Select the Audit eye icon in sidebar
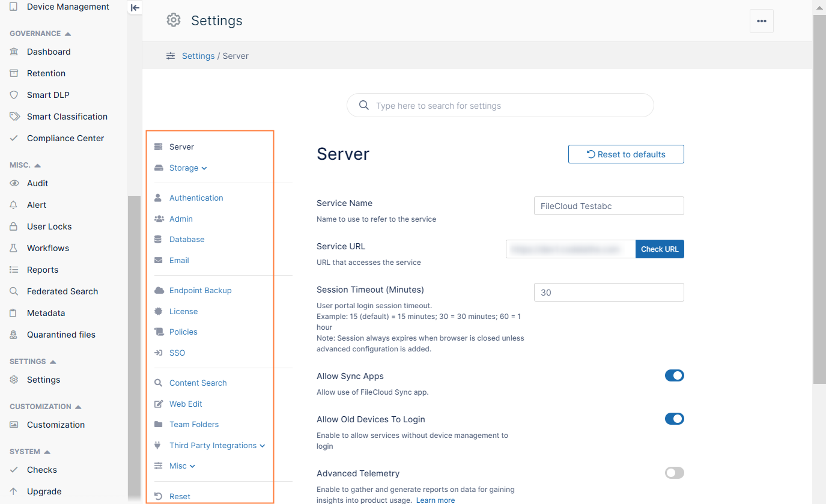 click(15, 183)
